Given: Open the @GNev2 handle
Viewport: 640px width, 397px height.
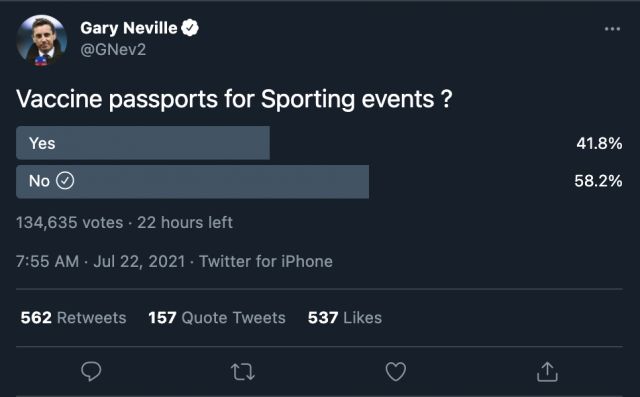Looking at the screenshot, I should click(x=113, y=50).
